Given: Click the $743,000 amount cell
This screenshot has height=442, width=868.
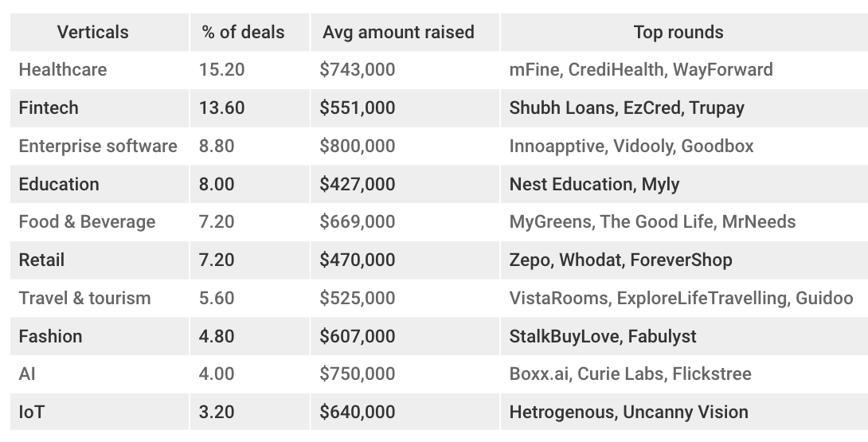Looking at the screenshot, I should click(357, 69).
